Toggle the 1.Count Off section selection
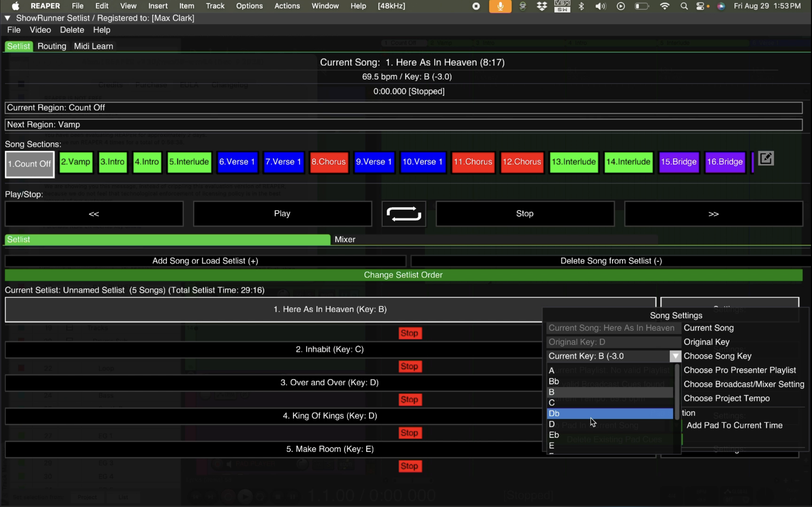This screenshot has height=507, width=812. coord(29,164)
